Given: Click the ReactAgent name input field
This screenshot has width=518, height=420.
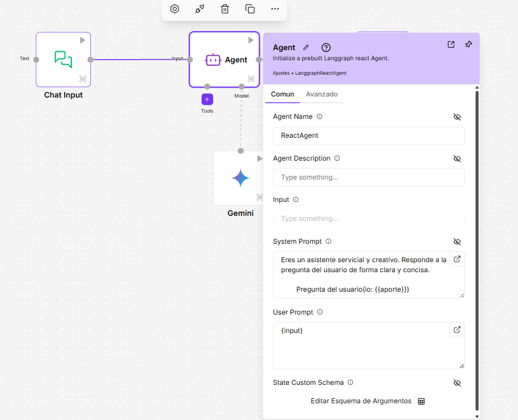Looking at the screenshot, I should pos(368,136).
